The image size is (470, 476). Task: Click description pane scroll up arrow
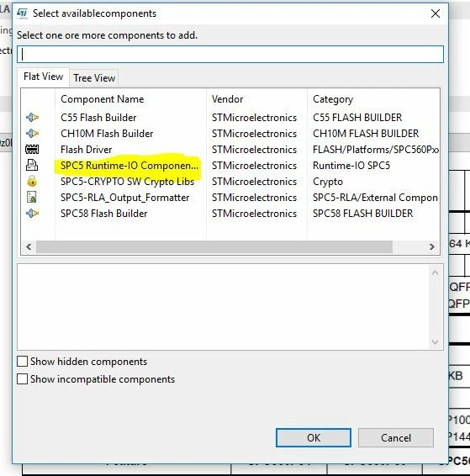click(x=435, y=272)
